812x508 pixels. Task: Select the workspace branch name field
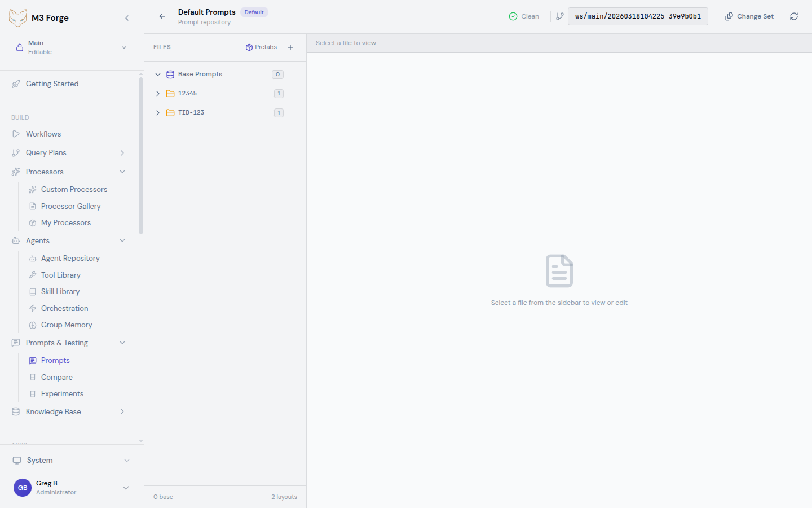point(637,16)
